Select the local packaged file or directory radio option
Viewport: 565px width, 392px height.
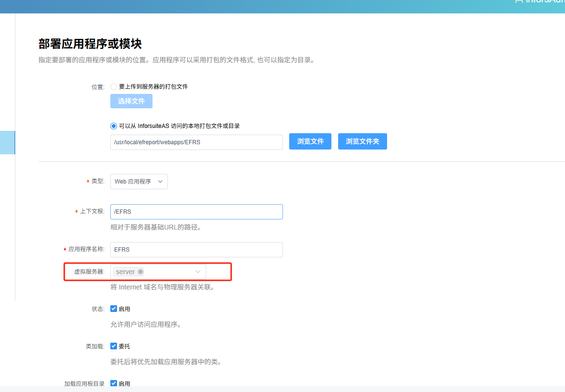(114, 126)
